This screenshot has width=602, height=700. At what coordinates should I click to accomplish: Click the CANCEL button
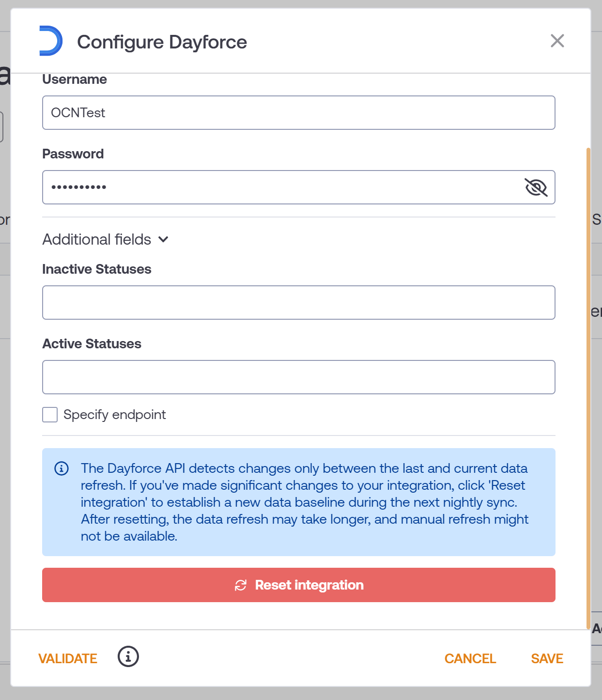coord(470,659)
